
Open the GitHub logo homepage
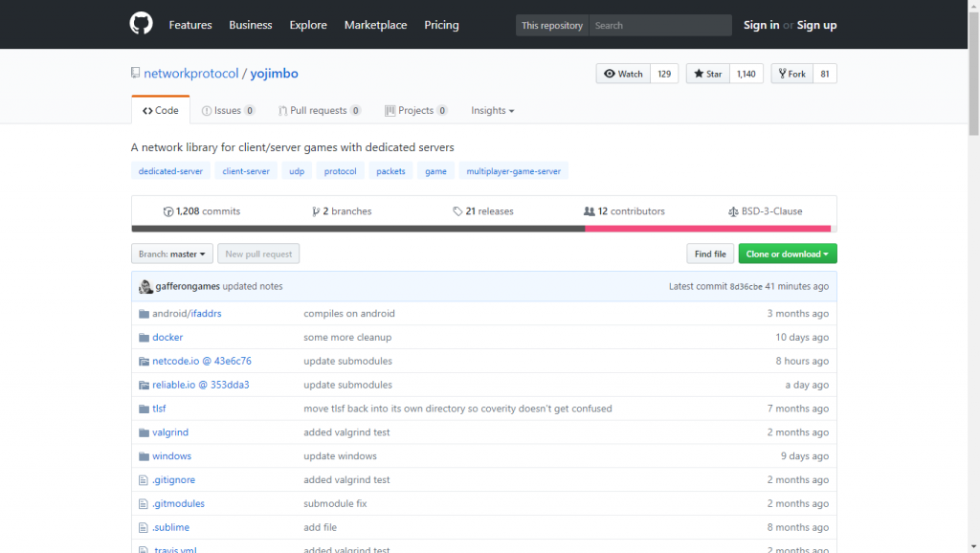pyautogui.click(x=142, y=24)
